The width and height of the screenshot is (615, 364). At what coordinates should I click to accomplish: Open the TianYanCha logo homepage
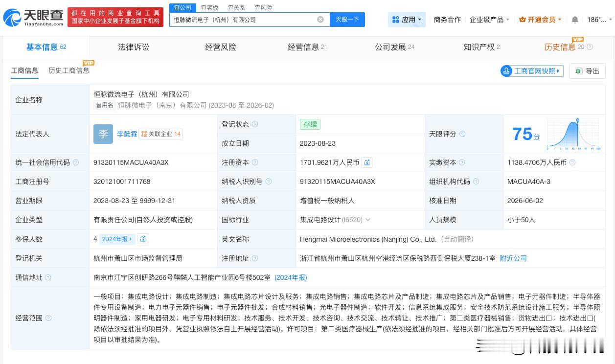[x=33, y=18]
